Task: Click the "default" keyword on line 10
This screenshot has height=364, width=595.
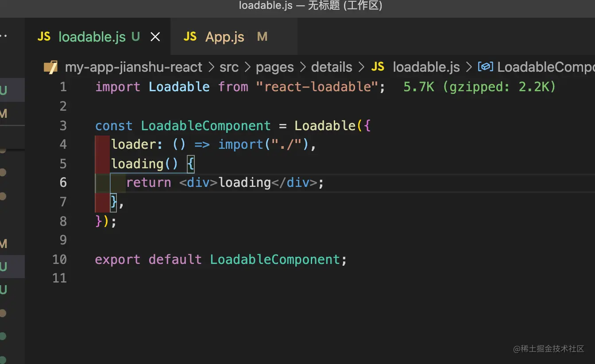Action: click(175, 259)
